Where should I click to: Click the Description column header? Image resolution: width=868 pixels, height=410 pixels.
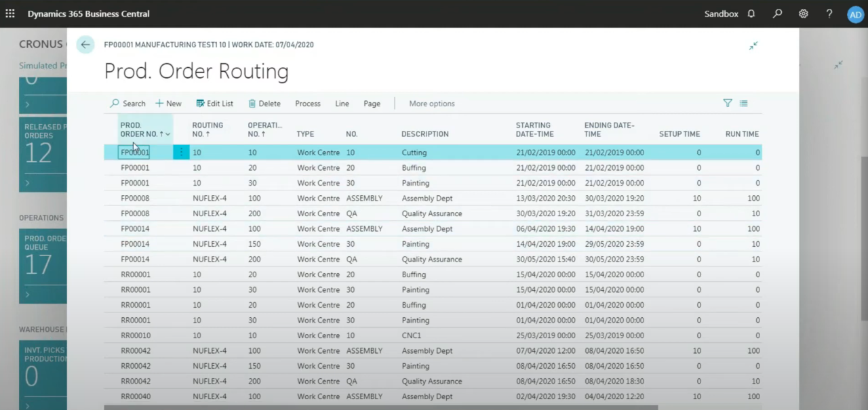click(x=425, y=134)
